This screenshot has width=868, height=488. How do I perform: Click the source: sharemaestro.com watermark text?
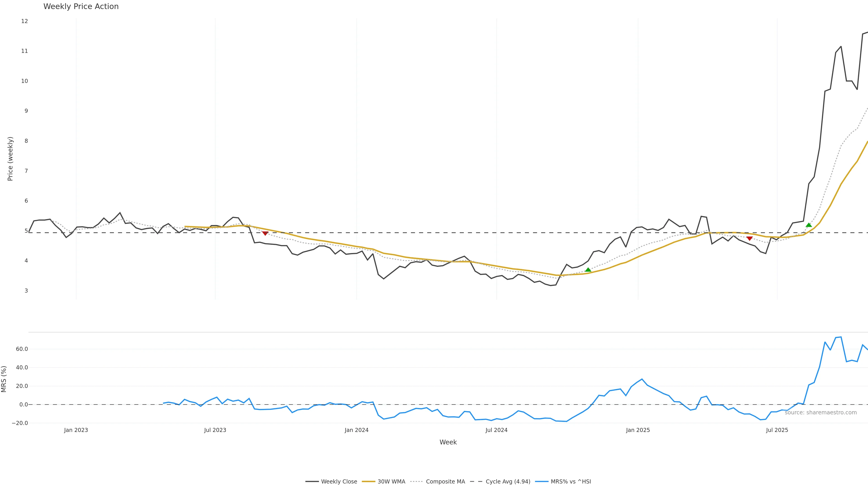[x=821, y=413]
